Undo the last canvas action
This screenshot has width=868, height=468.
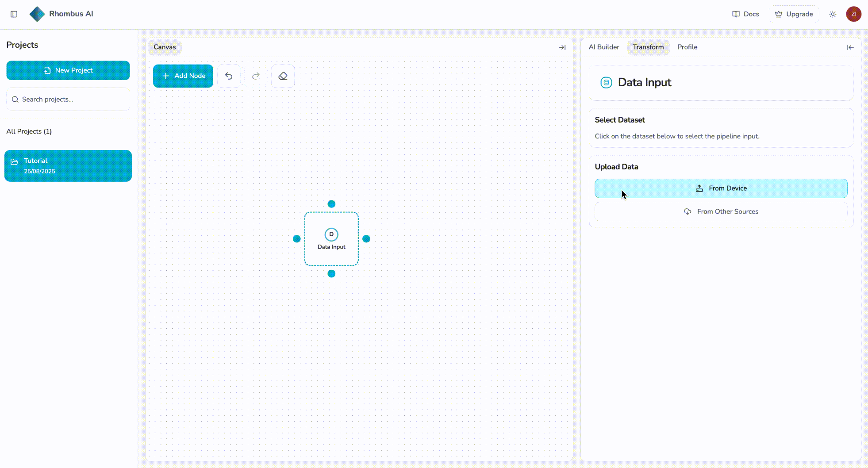click(229, 76)
